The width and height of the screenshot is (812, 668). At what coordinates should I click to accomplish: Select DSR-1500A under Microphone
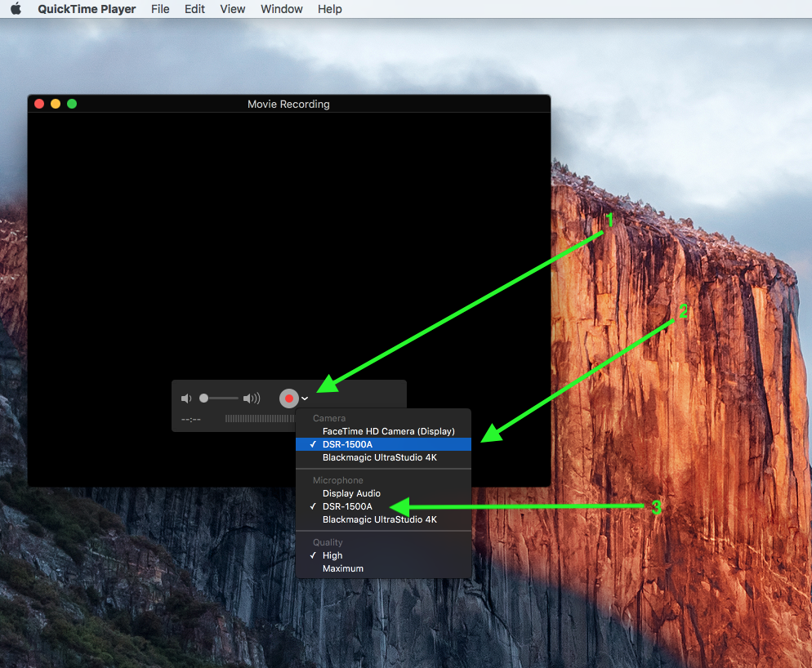click(x=347, y=506)
